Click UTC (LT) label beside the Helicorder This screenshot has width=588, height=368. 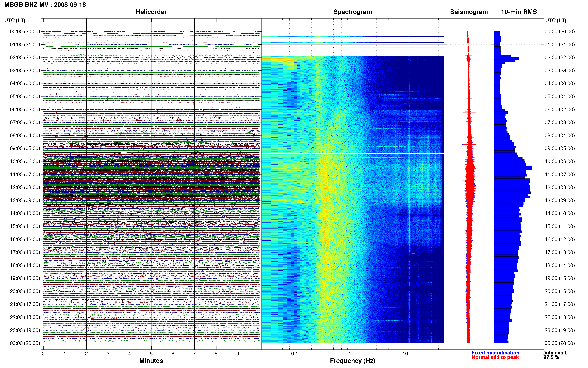click(15, 20)
